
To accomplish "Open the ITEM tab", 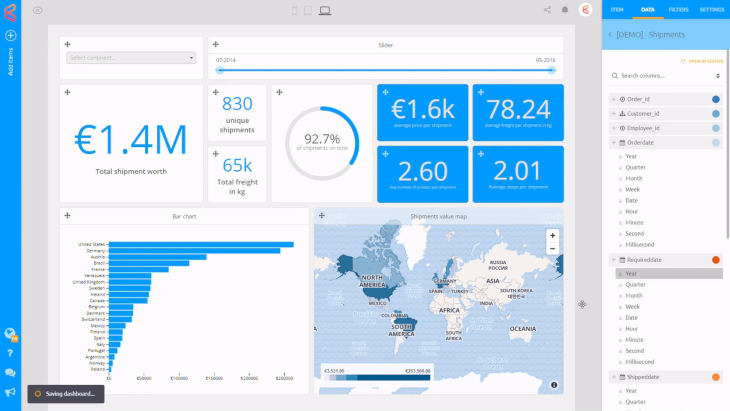I will [x=617, y=10].
